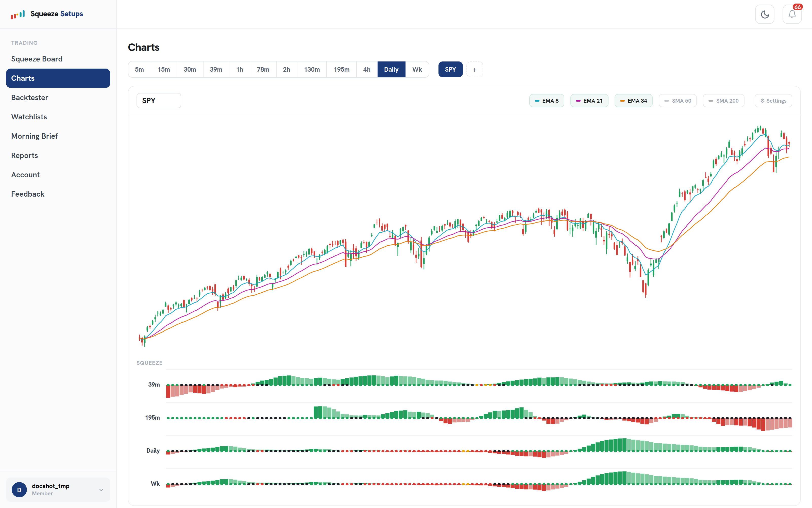This screenshot has height=508, width=812.
Task: Select the 39m timeframe
Action: tap(216, 69)
